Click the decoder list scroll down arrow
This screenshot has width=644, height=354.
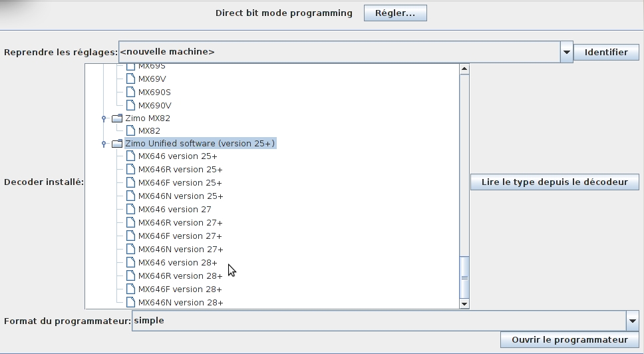464,304
